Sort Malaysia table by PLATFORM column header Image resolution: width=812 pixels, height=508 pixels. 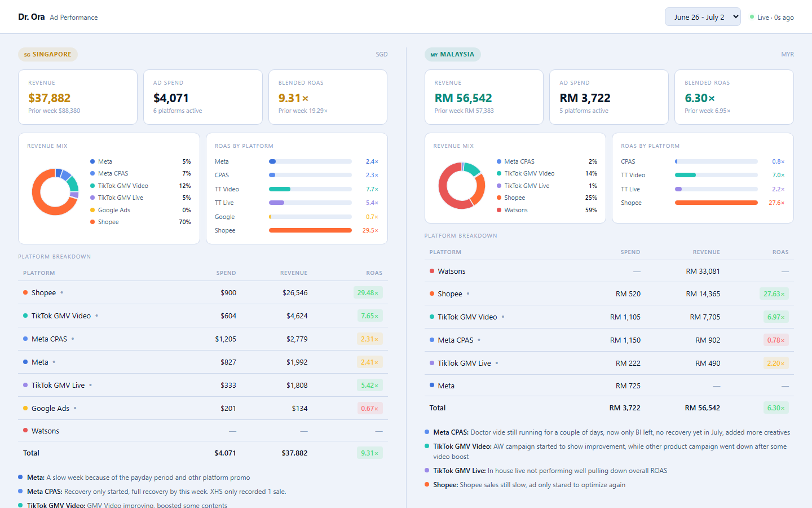click(x=445, y=252)
